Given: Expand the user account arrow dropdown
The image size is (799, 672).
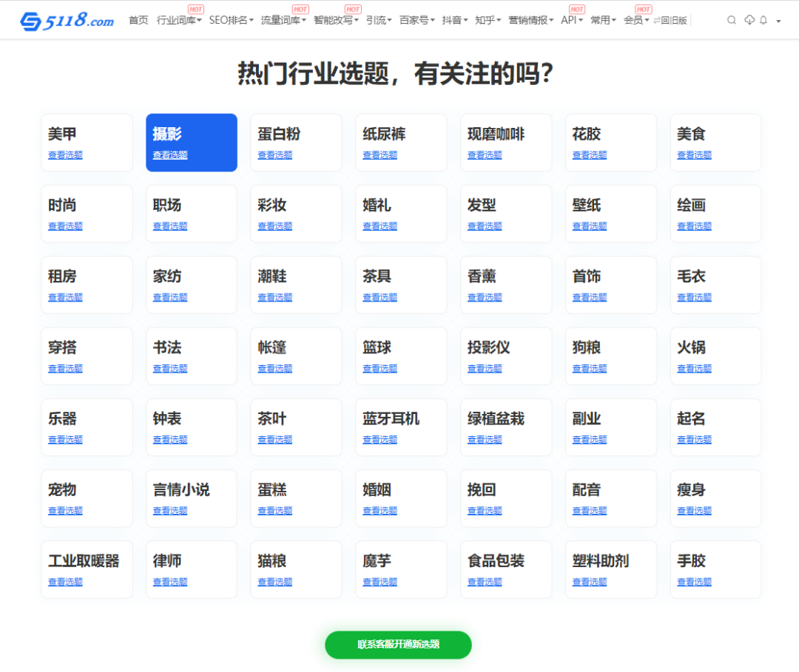Looking at the screenshot, I should (778, 21).
